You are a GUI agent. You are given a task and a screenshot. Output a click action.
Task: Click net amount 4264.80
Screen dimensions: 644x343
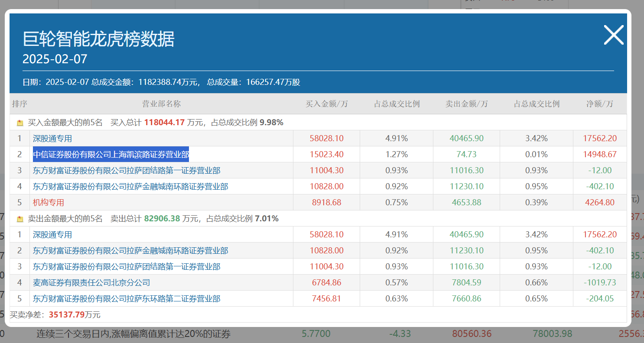pyautogui.click(x=600, y=203)
